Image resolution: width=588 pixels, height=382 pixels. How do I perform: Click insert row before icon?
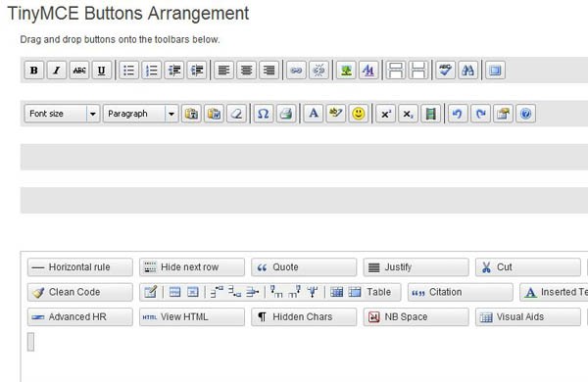click(217, 292)
